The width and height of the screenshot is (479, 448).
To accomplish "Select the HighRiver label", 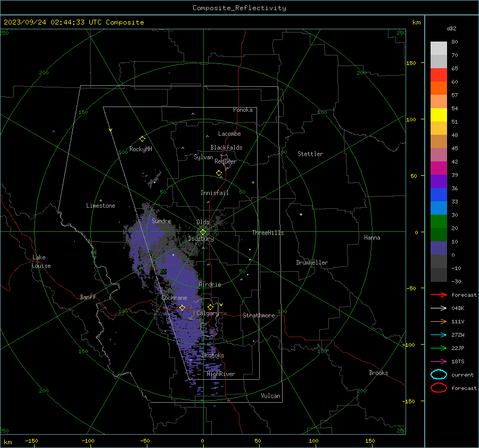I will pyautogui.click(x=221, y=374).
